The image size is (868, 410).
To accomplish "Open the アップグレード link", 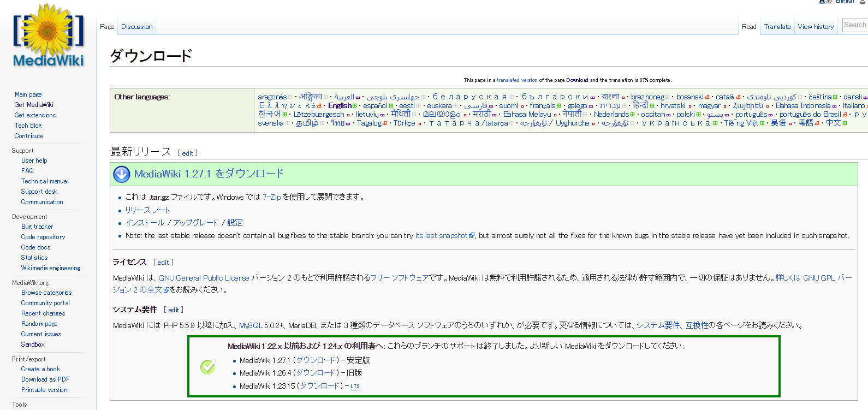I will (195, 223).
